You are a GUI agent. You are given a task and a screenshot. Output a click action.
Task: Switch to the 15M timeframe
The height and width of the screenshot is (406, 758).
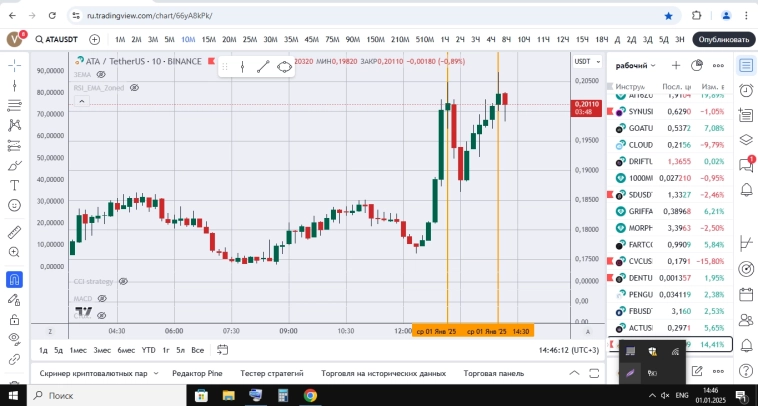[x=208, y=39]
